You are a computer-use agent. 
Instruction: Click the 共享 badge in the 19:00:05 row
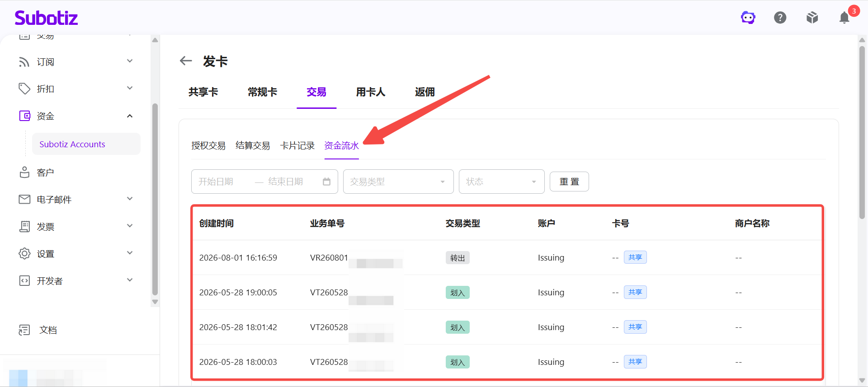[635, 292]
